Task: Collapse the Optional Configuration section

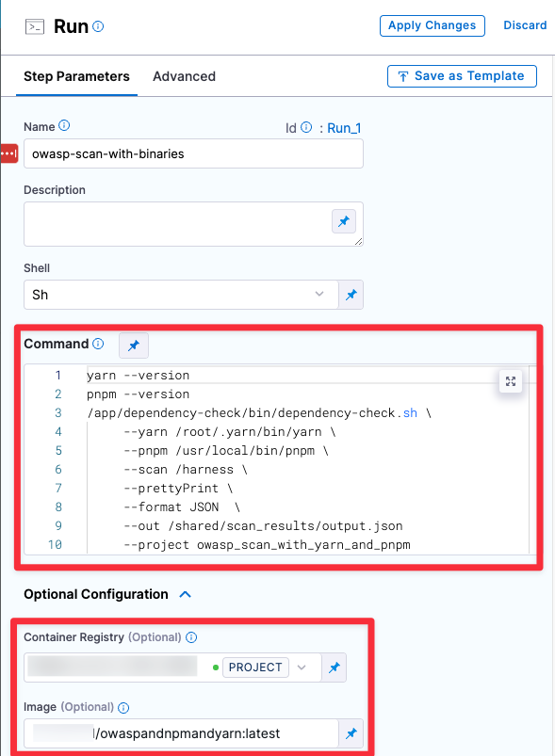Action: click(186, 594)
